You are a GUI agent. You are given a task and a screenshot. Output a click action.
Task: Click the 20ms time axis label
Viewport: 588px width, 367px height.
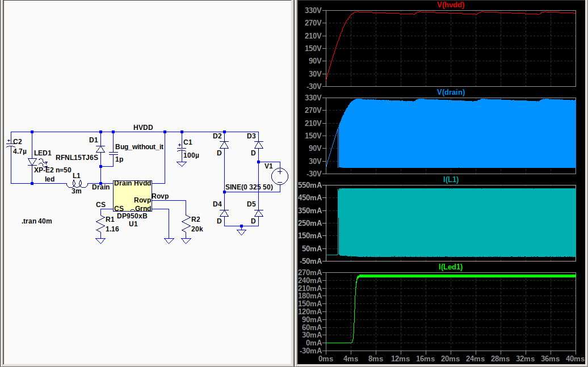pos(451,358)
